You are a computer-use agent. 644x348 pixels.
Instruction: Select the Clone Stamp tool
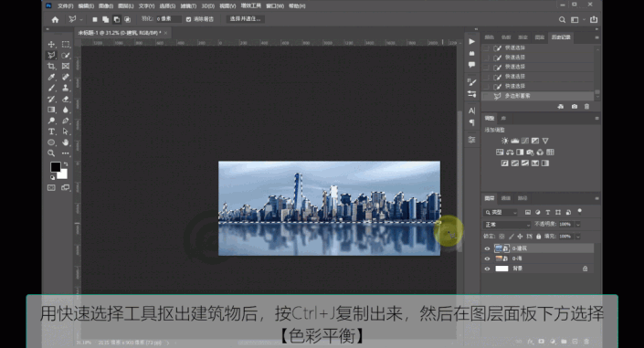point(65,88)
